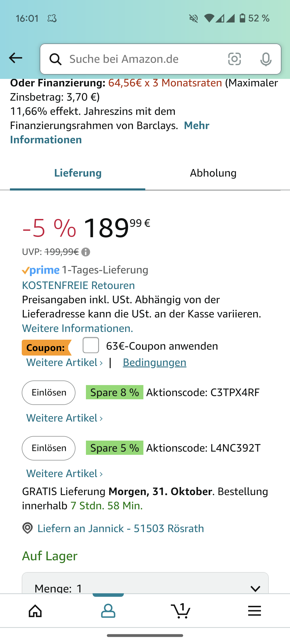Screen dimensions: 290x644
Task: Tap the back arrow icon
Action: pyautogui.click(x=16, y=58)
